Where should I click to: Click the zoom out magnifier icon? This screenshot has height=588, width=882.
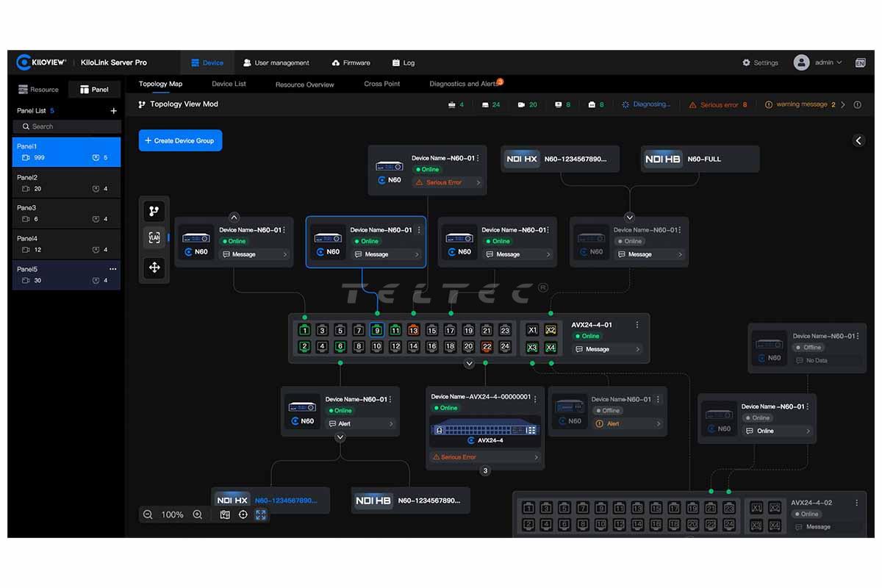pos(148,514)
